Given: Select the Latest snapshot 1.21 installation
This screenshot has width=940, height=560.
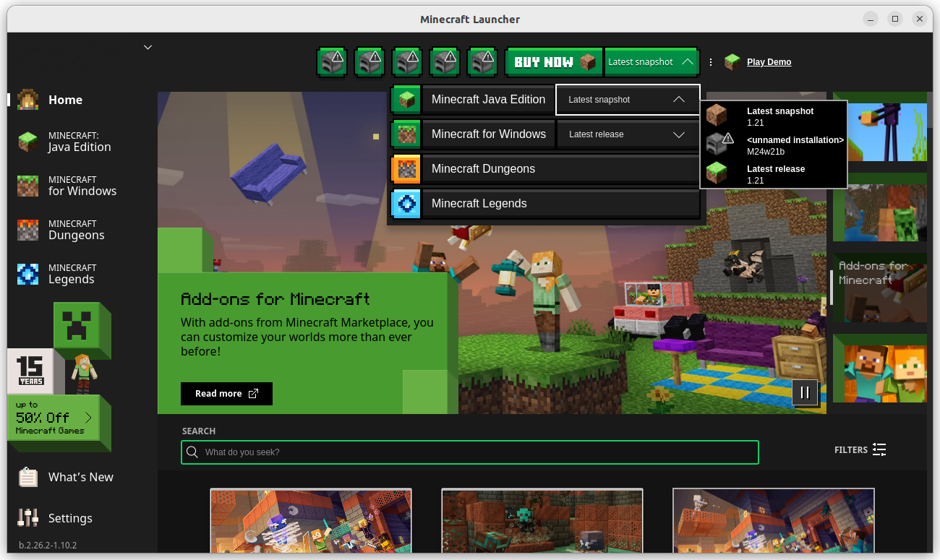Looking at the screenshot, I should (x=774, y=116).
